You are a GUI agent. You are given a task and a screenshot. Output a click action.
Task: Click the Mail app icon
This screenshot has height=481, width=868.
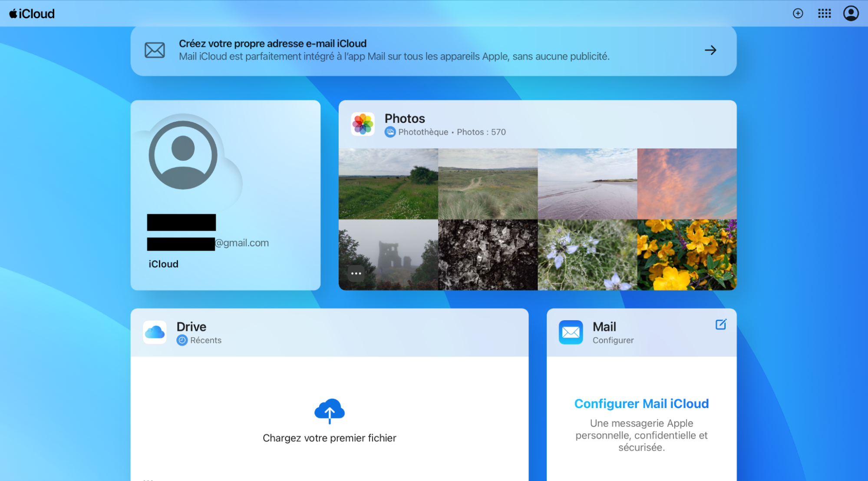570,332
